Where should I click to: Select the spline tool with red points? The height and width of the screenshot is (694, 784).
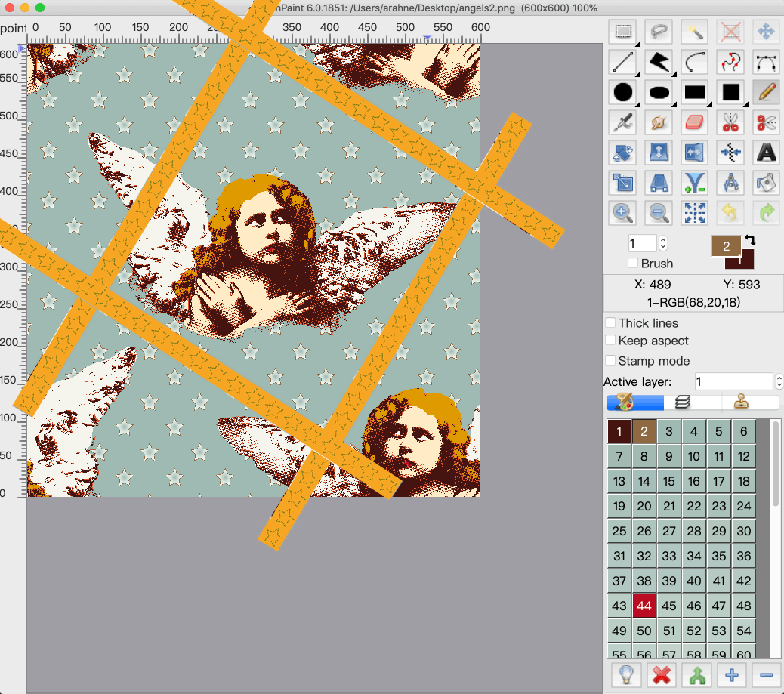pyautogui.click(x=730, y=63)
